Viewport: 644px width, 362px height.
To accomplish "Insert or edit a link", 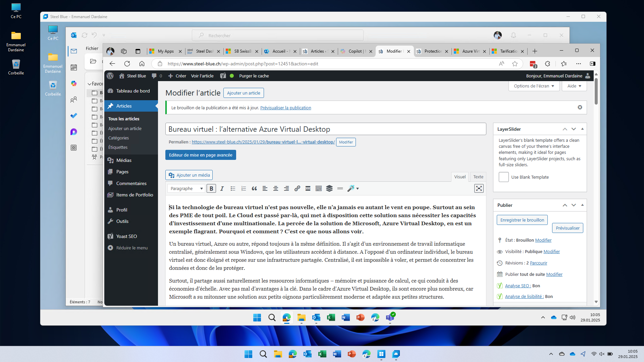I will point(297,189).
